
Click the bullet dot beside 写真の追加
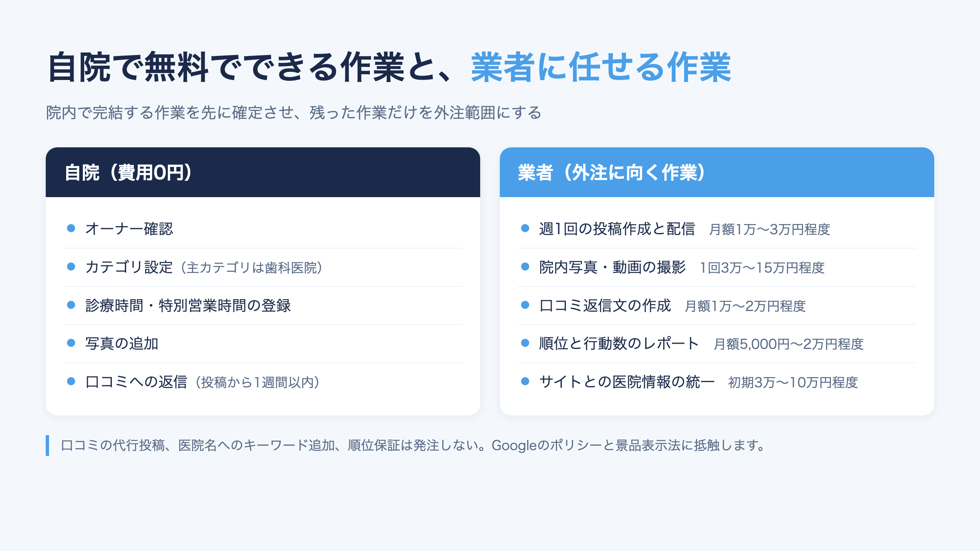click(71, 343)
